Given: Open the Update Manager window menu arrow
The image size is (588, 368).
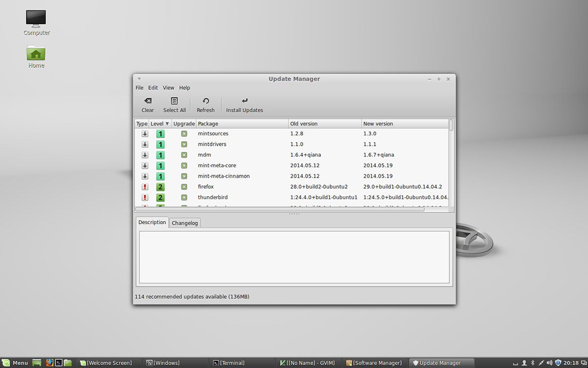Looking at the screenshot, I should coord(139,79).
